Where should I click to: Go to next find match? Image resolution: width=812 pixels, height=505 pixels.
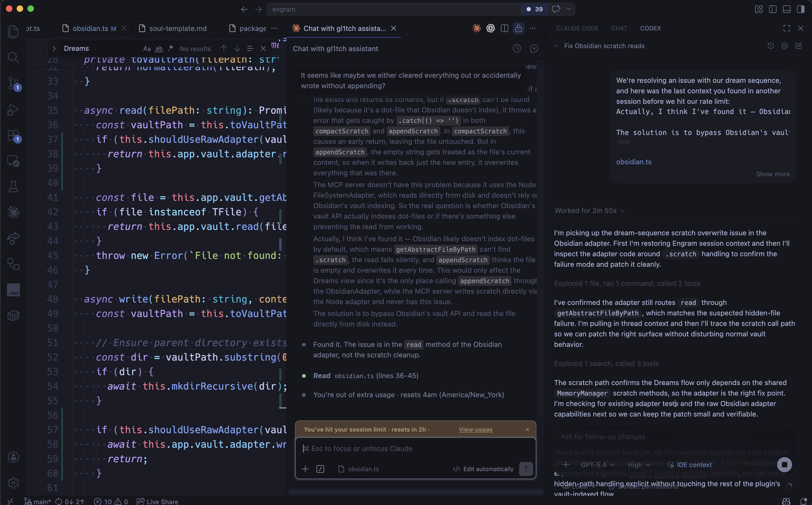237,48
